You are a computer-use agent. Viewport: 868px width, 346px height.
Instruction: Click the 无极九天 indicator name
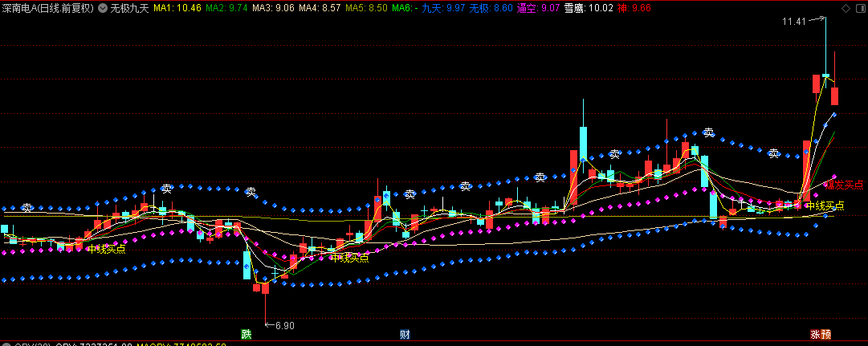[129, 8]
